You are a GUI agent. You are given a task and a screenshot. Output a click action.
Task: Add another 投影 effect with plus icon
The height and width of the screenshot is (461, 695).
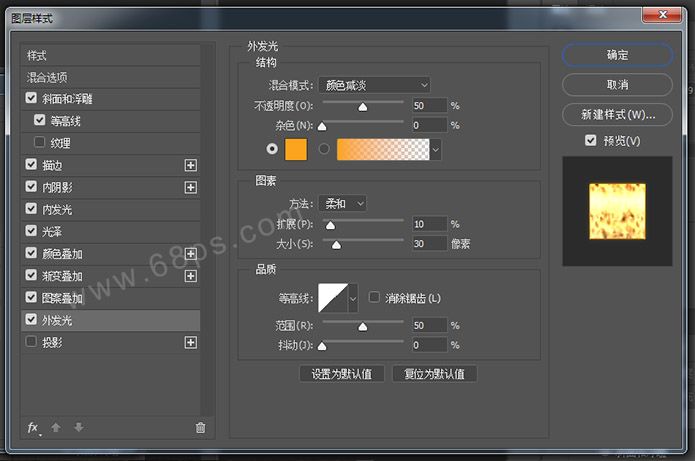191,342
